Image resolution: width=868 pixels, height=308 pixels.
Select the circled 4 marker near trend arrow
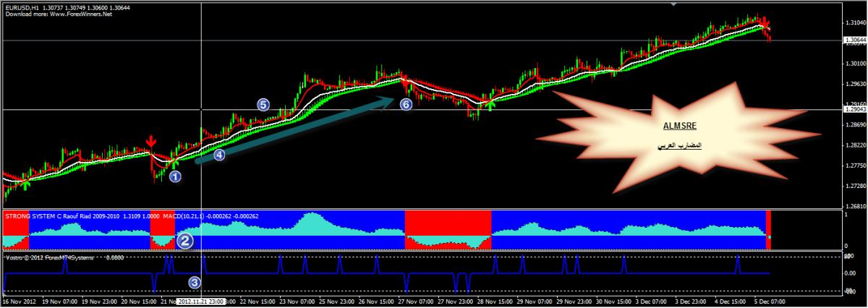click(219, 154)
